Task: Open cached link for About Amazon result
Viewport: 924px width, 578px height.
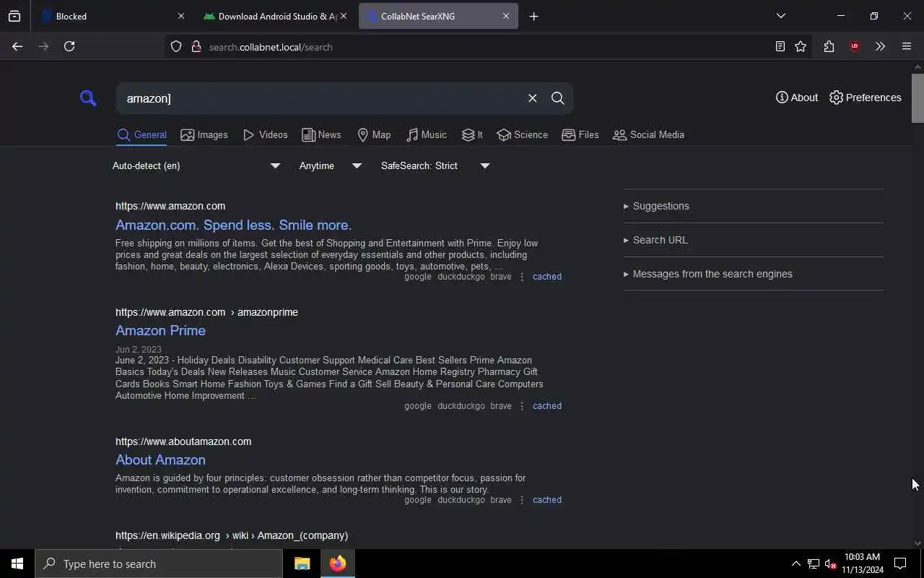Action: (x=546, y=500)
